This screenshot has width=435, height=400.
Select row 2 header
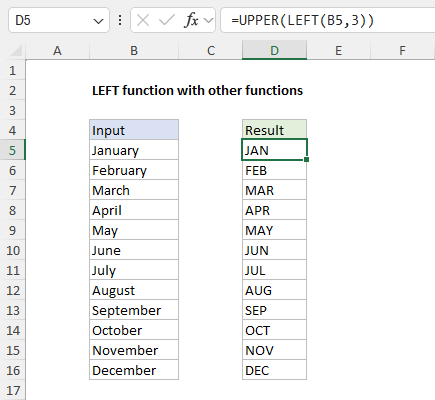(13, 90)
